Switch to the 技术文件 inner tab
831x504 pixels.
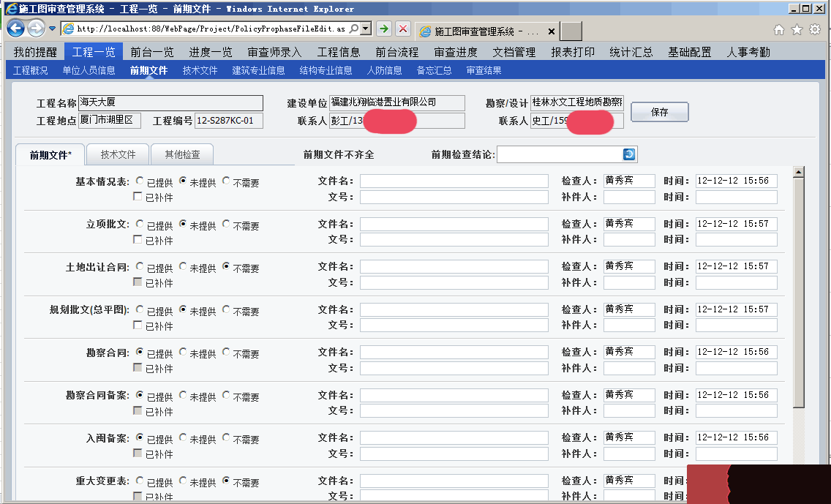(119, 154)
